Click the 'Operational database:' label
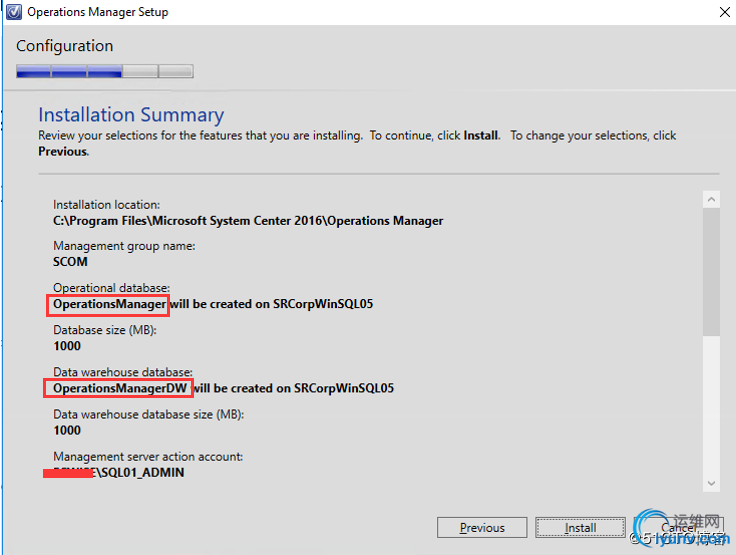This screenshot has height=555, width=736. (111, 287)
